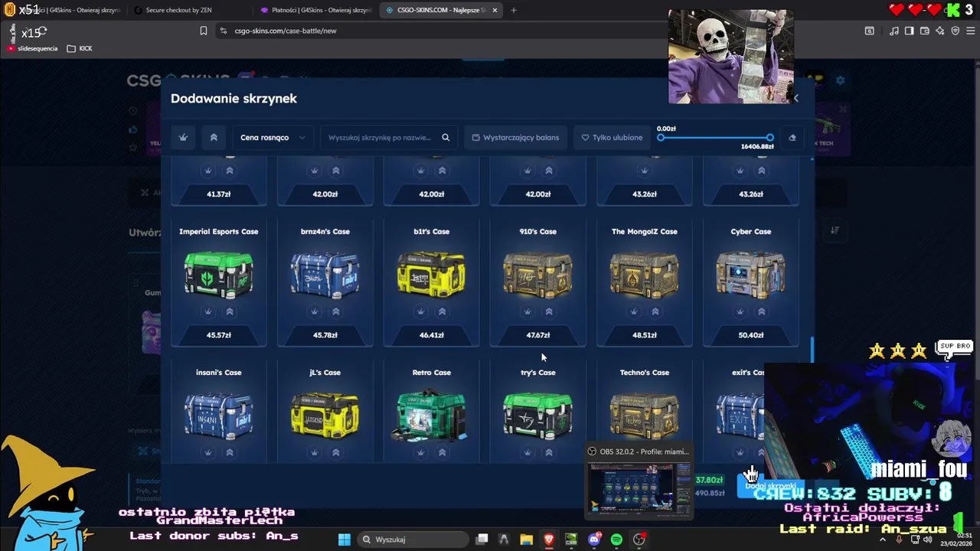Viewport: 980px width, 551px height.
Task: Switch to Płatności G4Skins tab
Action: [x=315, y=10]
